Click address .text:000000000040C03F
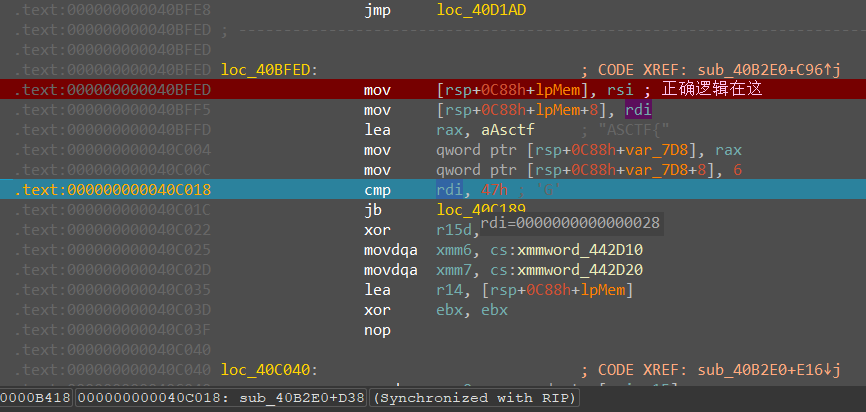The width and height of the screenshot is (866, 412). [x=113, y=330]
